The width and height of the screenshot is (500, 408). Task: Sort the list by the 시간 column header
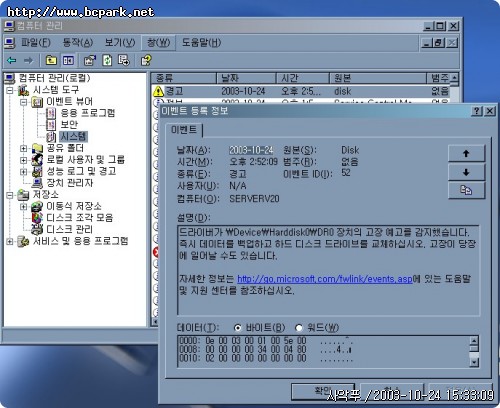(303, 78)
